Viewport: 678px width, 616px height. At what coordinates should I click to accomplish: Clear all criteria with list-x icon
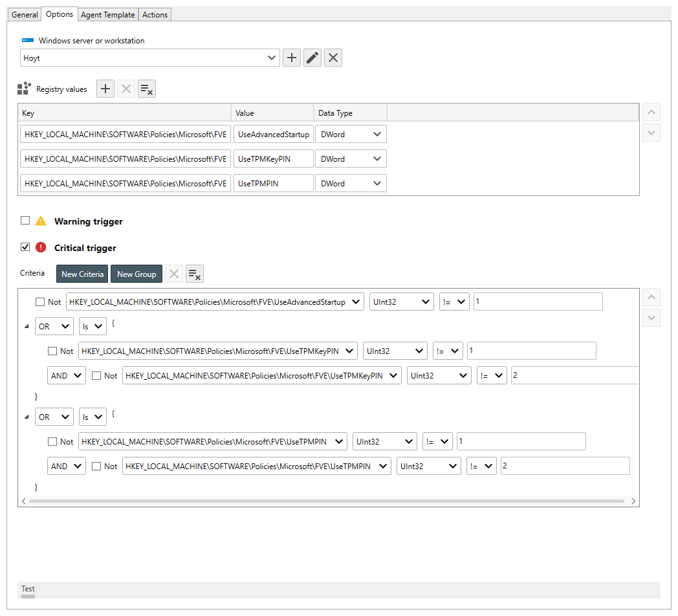[x=195, y=274]
